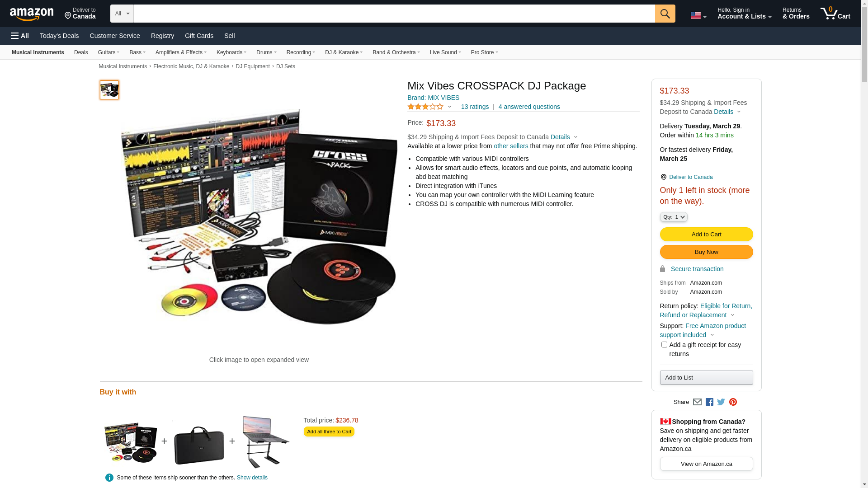The image size is (868, 488).
Task: Open the Guitars menu
Action: [x=108, y=52]
